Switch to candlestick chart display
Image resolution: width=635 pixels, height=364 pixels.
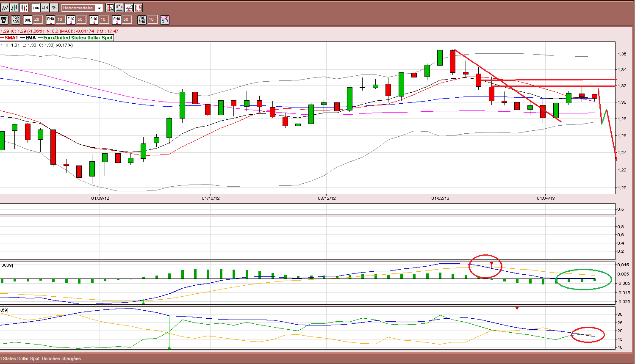24,8
